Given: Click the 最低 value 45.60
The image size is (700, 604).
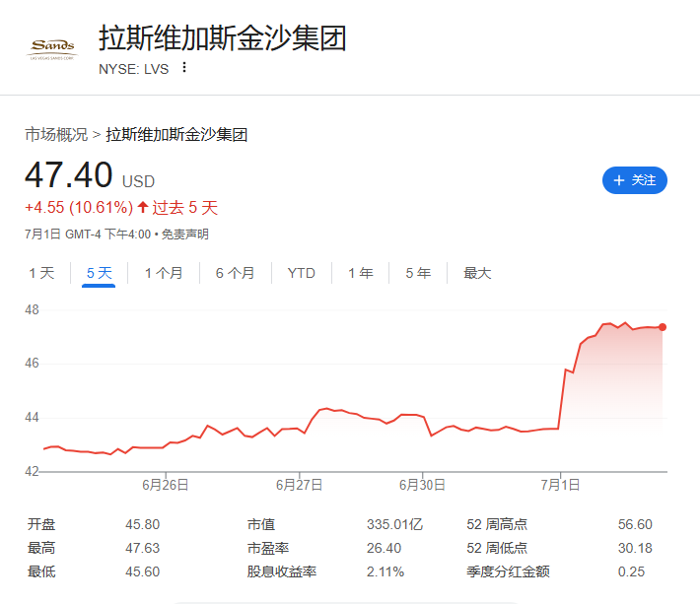Looking at the screenshot, I should click(142, 571).
